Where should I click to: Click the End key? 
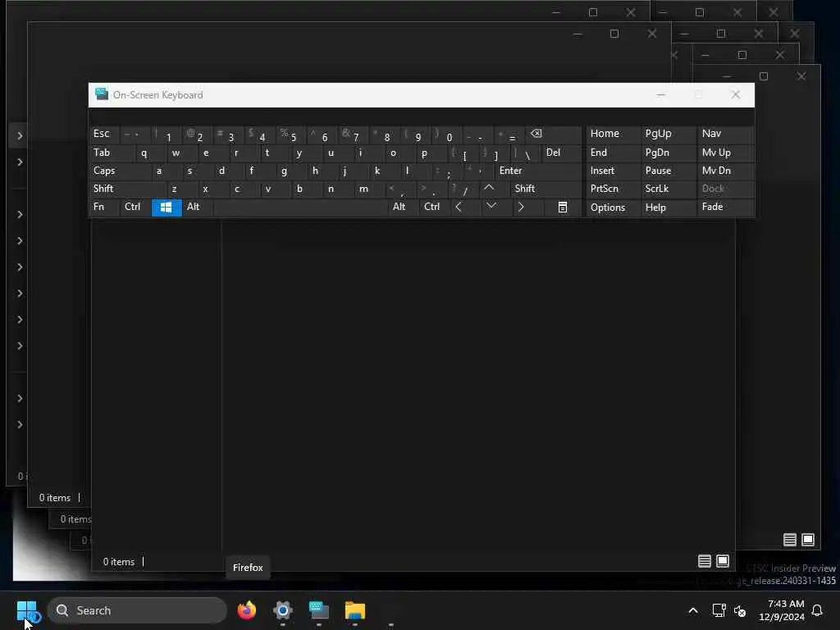click(x=613, y=153)
